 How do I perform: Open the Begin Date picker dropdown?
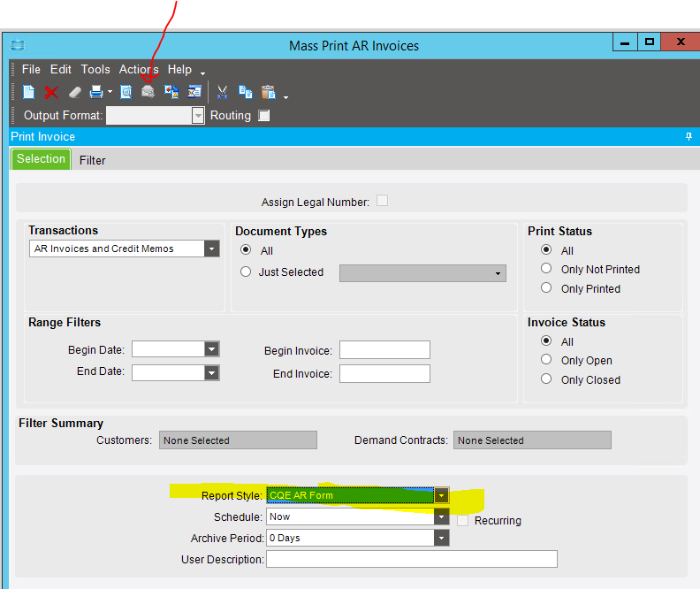click(x=211, y=349)
